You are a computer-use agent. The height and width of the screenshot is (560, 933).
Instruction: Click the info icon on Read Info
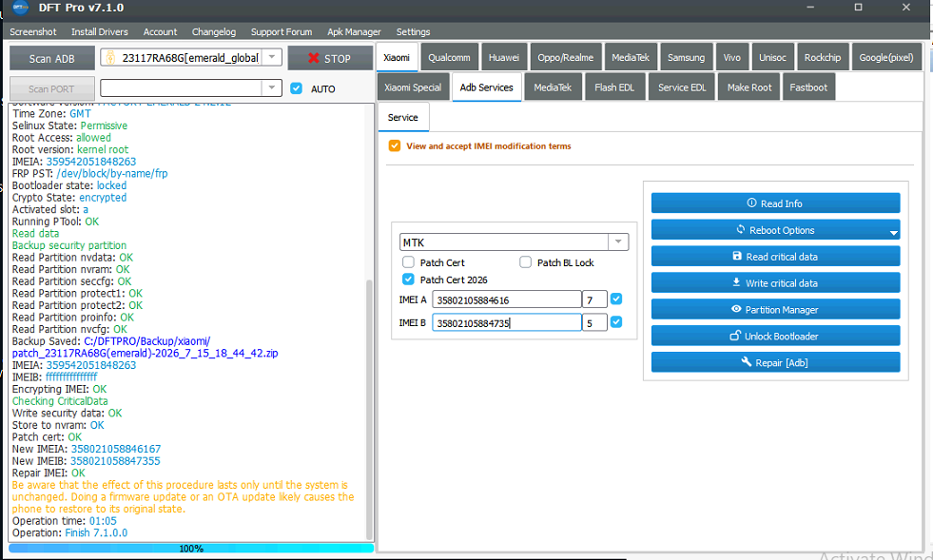tap(751, 203)
